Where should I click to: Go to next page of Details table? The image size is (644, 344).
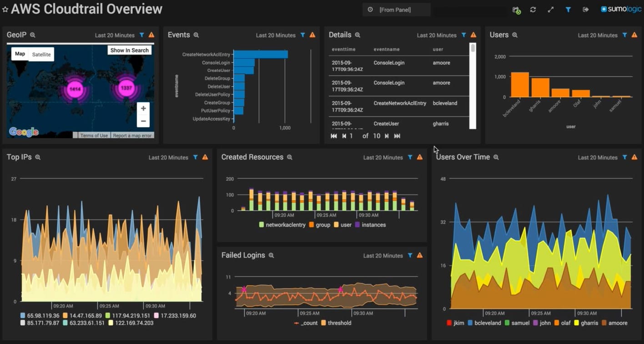pyautogui.click(x=387, y=136)
